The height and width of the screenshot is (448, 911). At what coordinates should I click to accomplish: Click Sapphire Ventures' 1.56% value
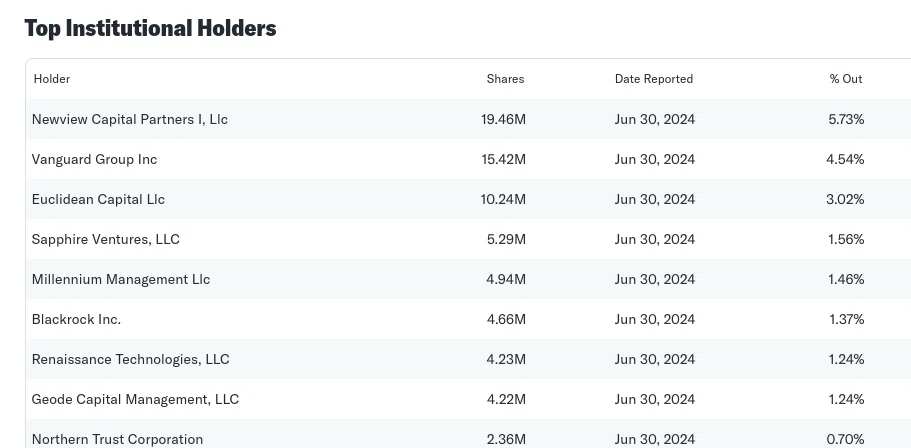tap(846, 239)
